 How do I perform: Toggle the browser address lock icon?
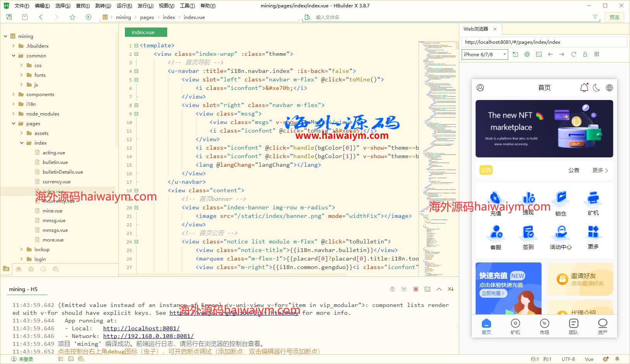coord(585,54)
